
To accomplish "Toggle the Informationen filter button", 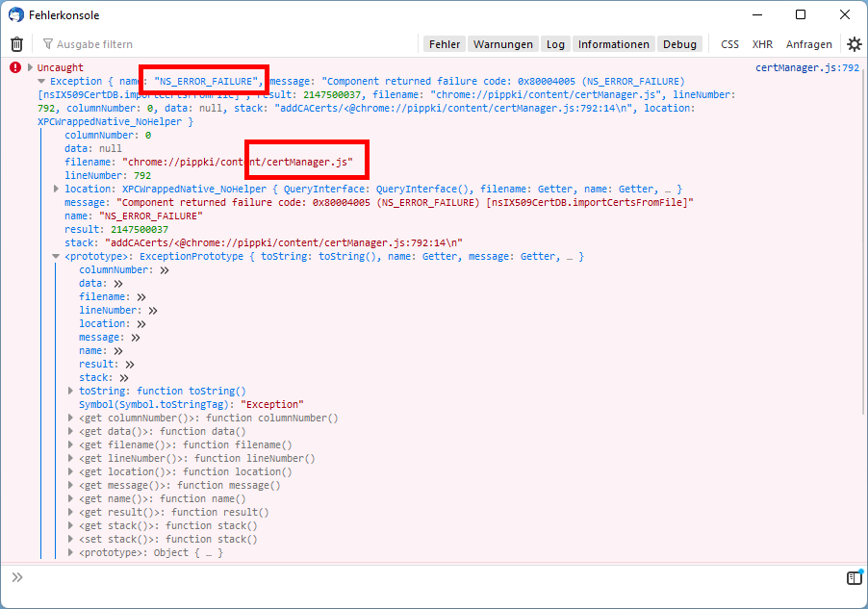I will 613,44.
